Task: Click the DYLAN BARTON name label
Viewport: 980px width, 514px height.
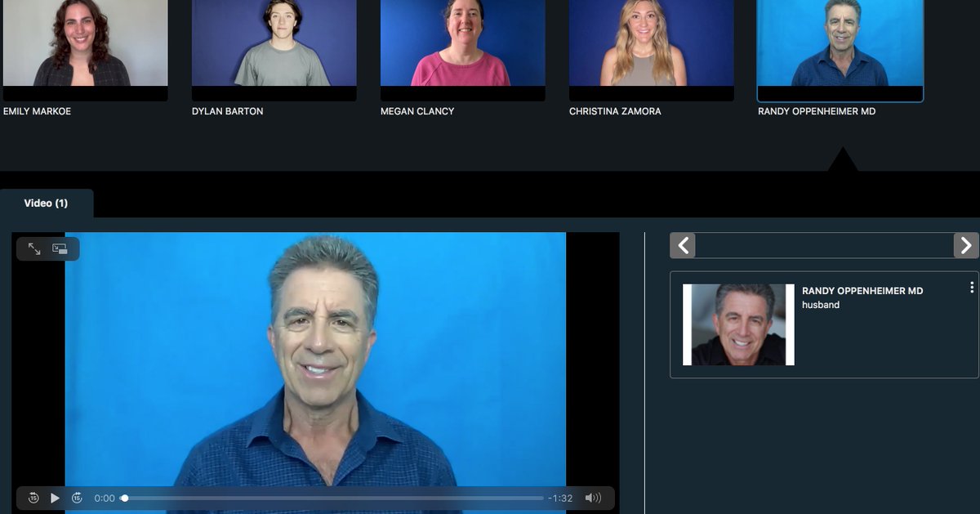Action: pos(228,111)
